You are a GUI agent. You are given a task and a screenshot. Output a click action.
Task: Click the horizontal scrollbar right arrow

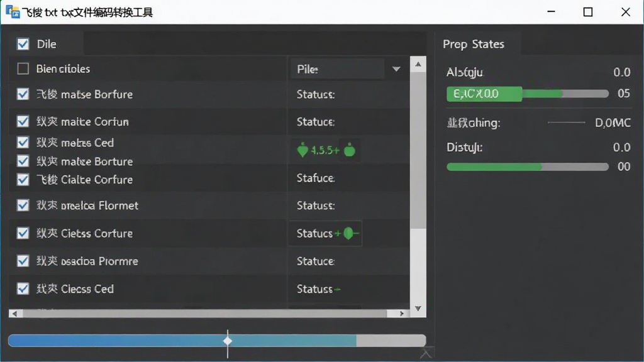(402, 314)
